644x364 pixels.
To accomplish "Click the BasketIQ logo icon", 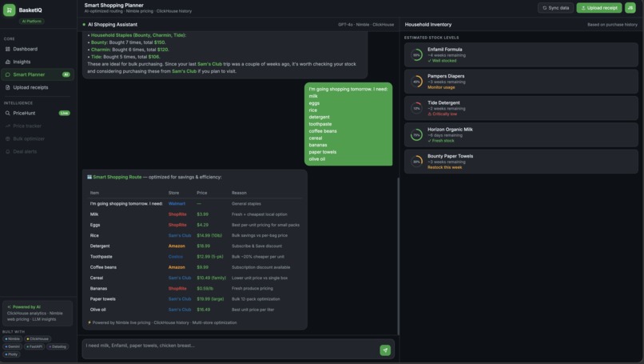I will coord(9,10).
